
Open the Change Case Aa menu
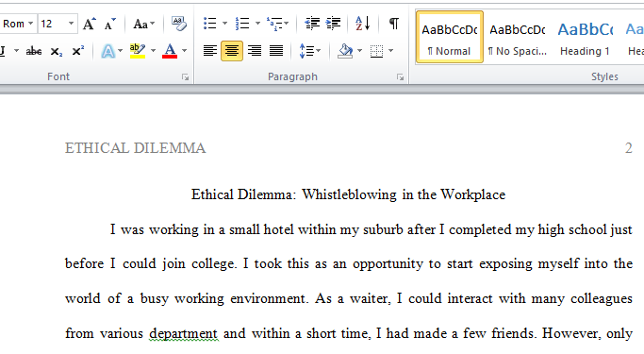(x=143, y=24)
